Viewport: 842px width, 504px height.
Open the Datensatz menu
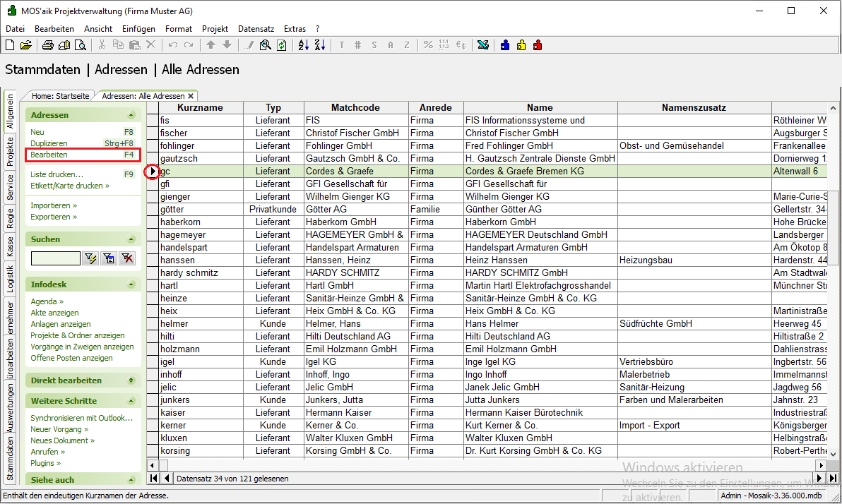(256, 29)
